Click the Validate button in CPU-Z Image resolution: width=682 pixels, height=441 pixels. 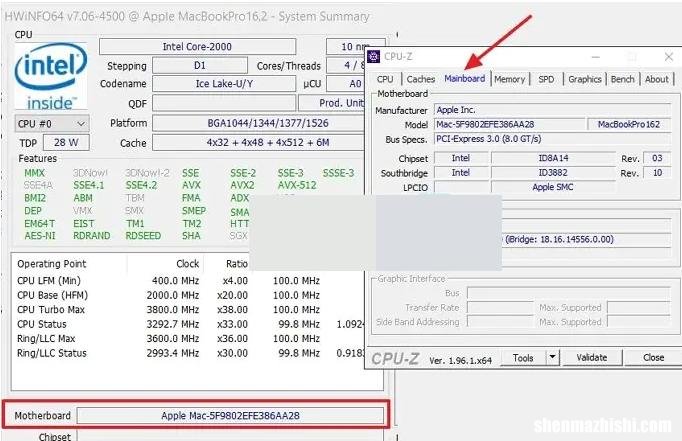(592, 357)
